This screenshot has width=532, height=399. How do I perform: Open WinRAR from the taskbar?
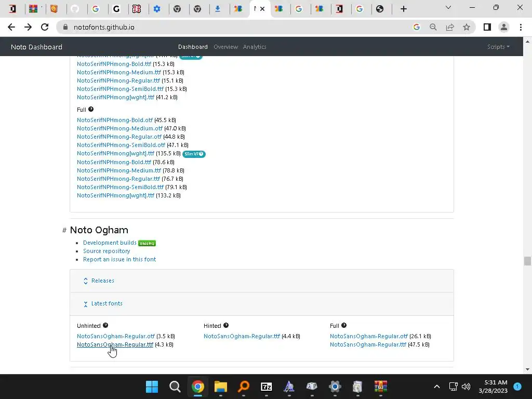click(x=381, y=387)
